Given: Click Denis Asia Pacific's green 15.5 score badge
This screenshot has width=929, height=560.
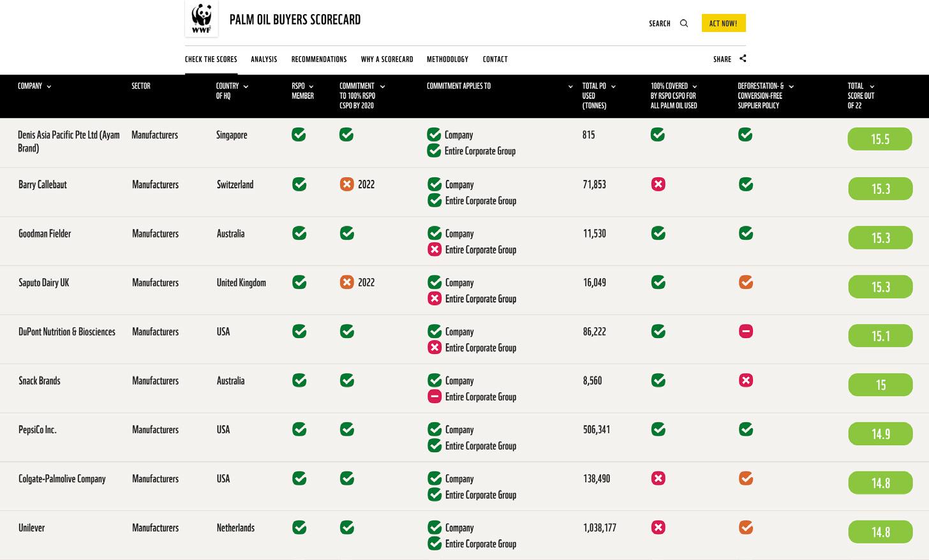Looking at the screenshot, I should 879,139.
